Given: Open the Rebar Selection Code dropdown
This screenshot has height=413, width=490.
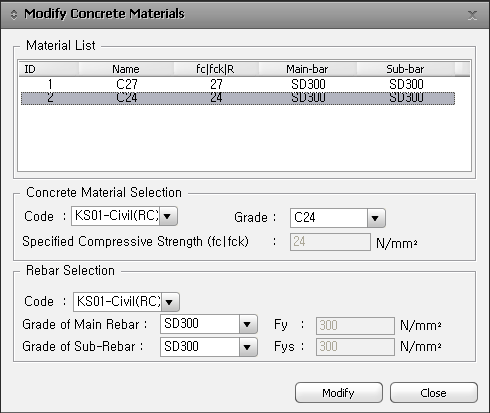Looking at the screenshot, I should (170, 302).
